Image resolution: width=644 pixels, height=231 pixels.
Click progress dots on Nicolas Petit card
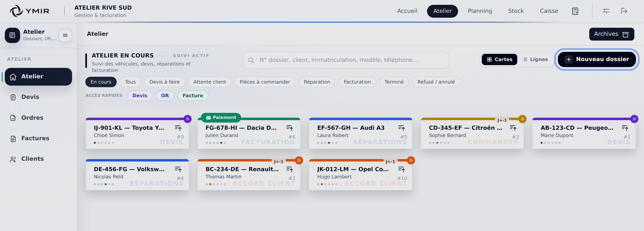tap(104, 184)
